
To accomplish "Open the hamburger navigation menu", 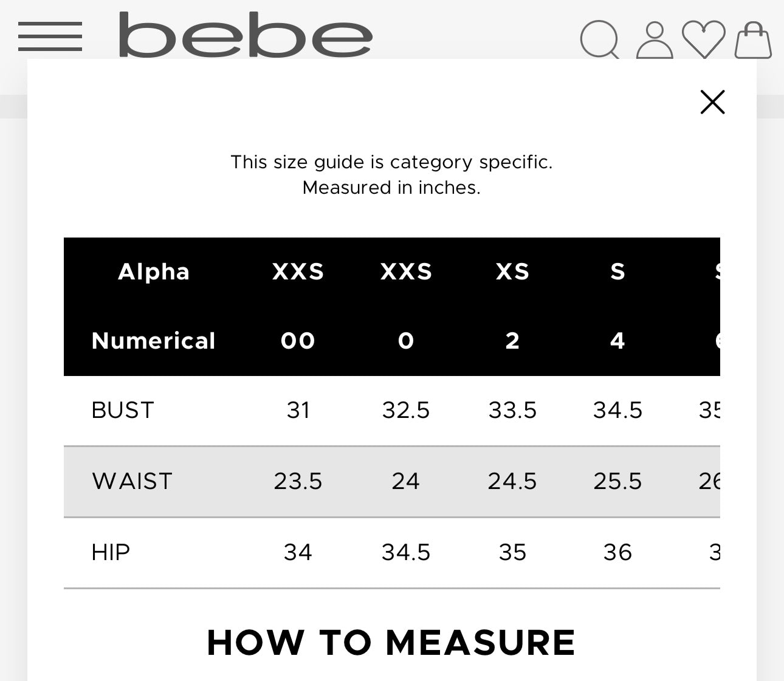I will click(50, 36).
